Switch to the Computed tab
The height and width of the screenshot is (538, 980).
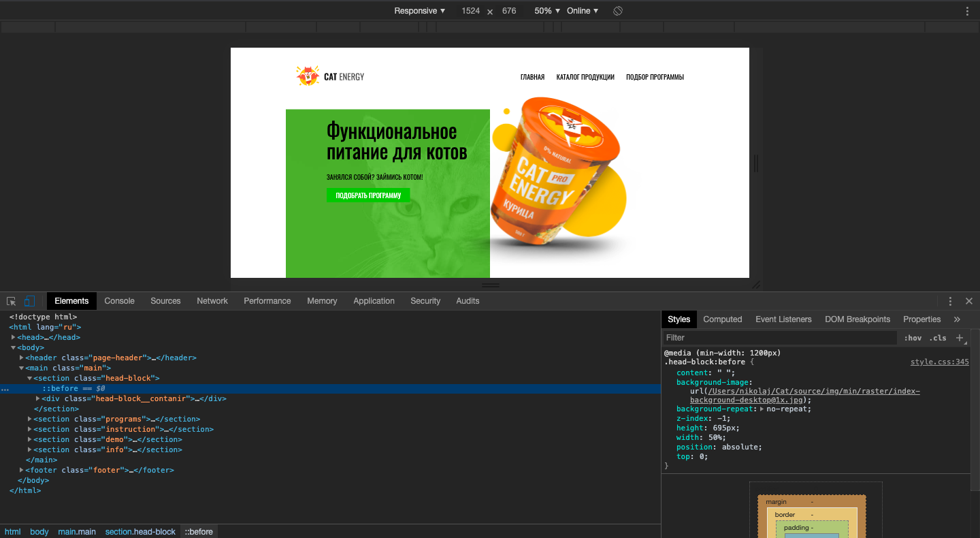coord(723,319)
